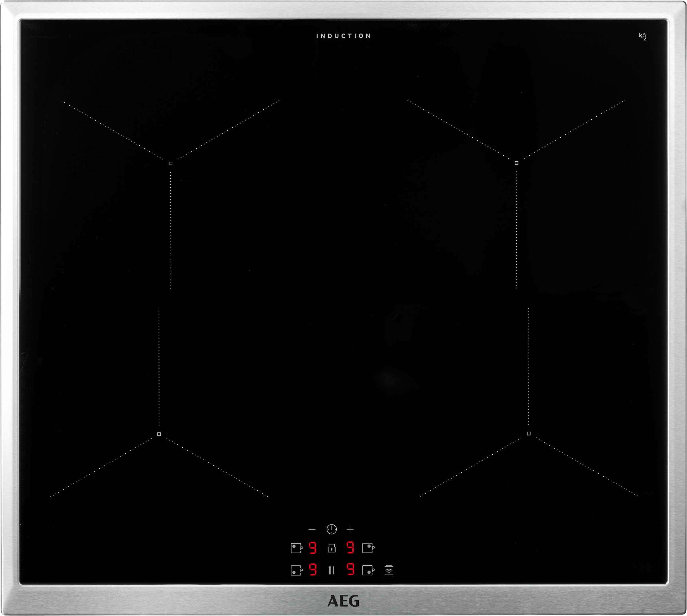This screenshot has height=616, width=687.
Task: Tap the plus touch key
Action: point(350,529)
